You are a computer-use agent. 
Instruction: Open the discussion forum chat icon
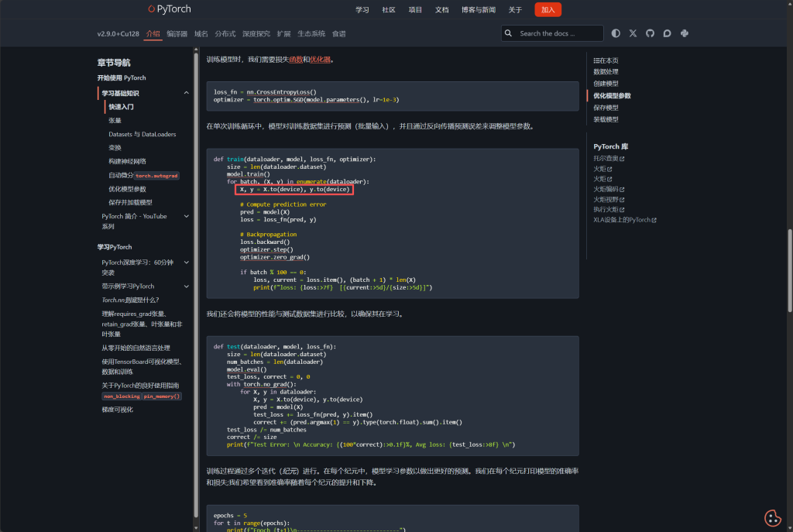coord(667,33)
